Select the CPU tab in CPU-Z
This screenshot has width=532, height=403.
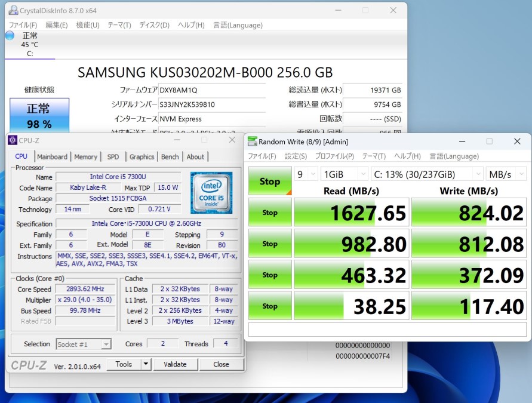click(21, 156)
